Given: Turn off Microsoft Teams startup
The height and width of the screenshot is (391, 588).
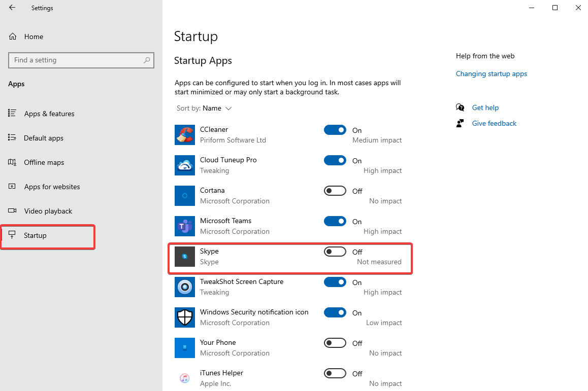Looking at the screenshot, I should 335,221.
